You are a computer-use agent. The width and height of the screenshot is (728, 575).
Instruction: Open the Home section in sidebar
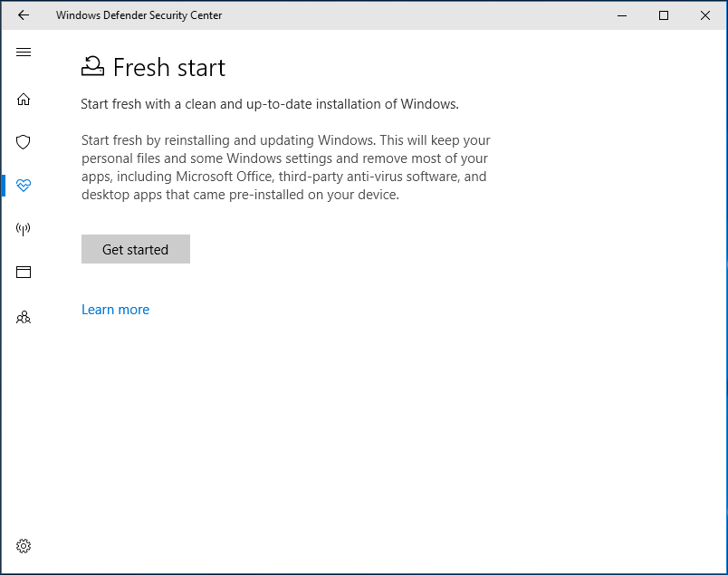tap(24, 100)
